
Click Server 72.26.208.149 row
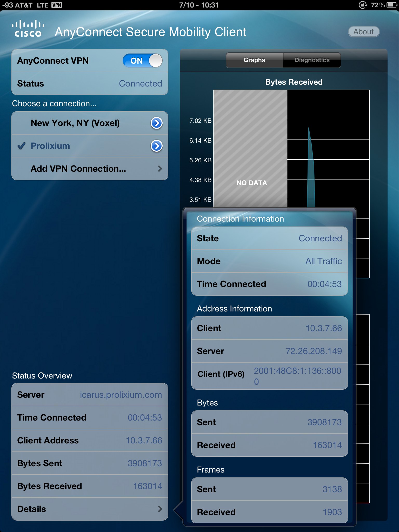pyautogui.click(x=270, y=351)
